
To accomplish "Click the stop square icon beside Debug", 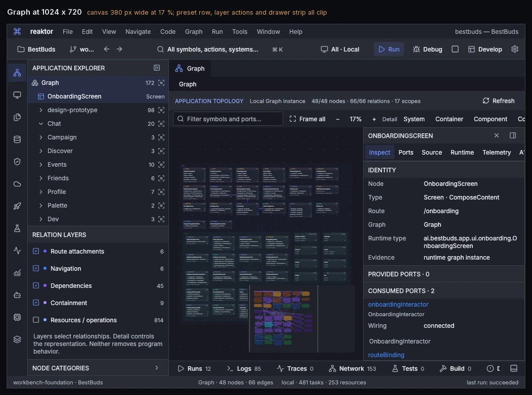I will click(x=455, y=49).
